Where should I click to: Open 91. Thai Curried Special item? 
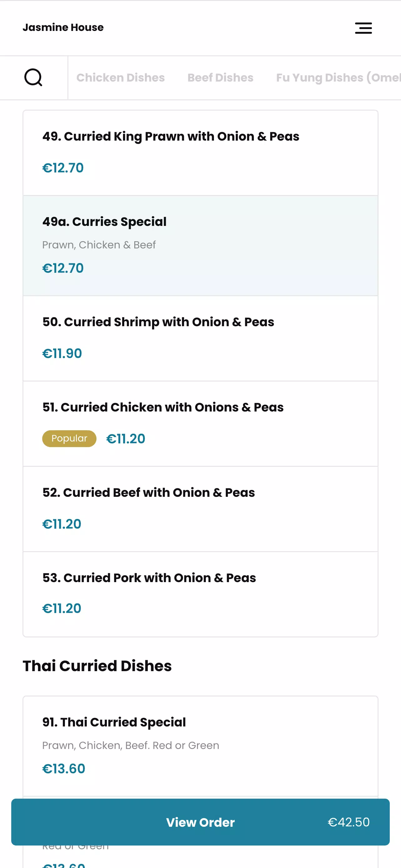click(x=200, y=746)
